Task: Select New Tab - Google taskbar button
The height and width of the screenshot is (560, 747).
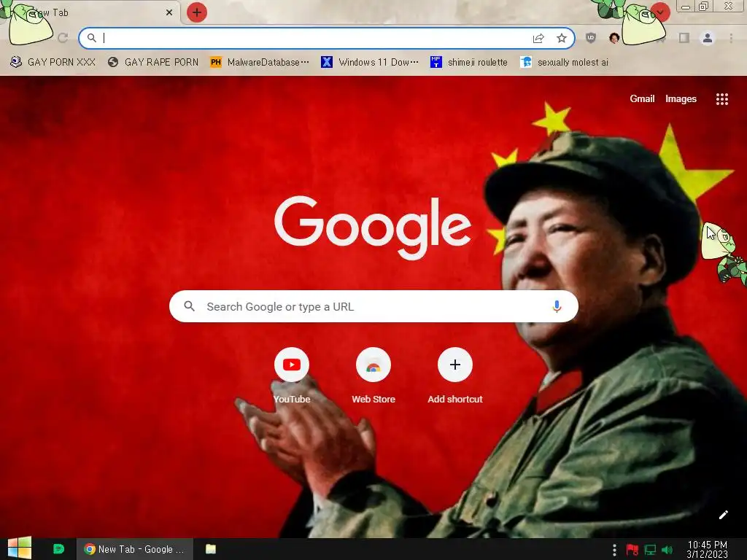Action: pos(135,549)
